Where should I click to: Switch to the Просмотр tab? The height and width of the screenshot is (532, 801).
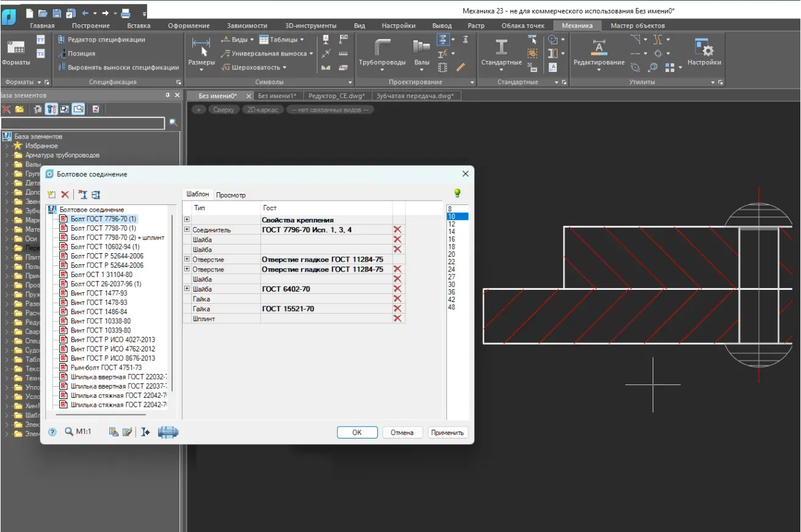(x=231, y=195)
